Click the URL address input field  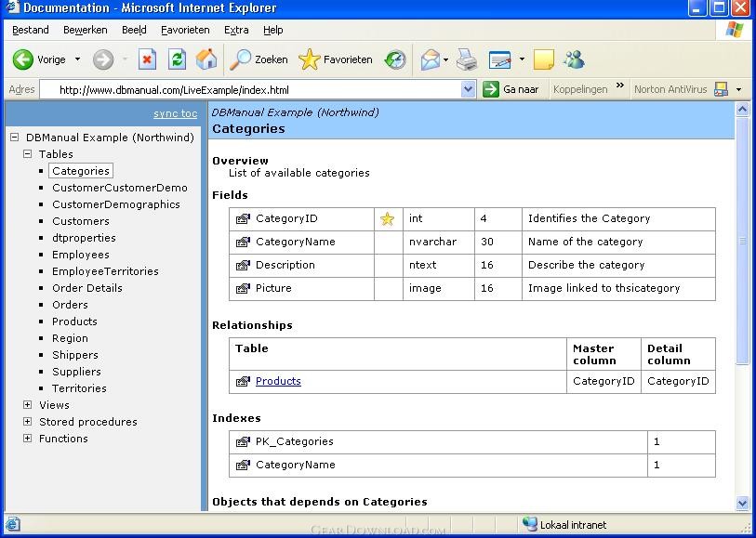[251, 89]
